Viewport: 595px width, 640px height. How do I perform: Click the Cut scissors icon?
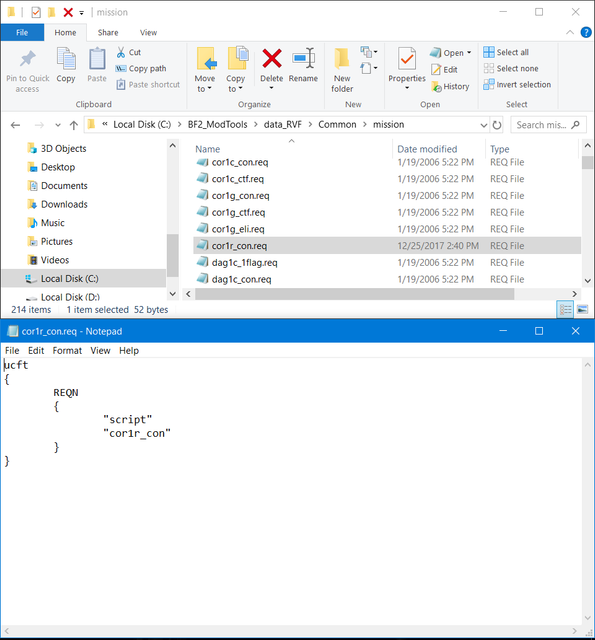(121, 52)
